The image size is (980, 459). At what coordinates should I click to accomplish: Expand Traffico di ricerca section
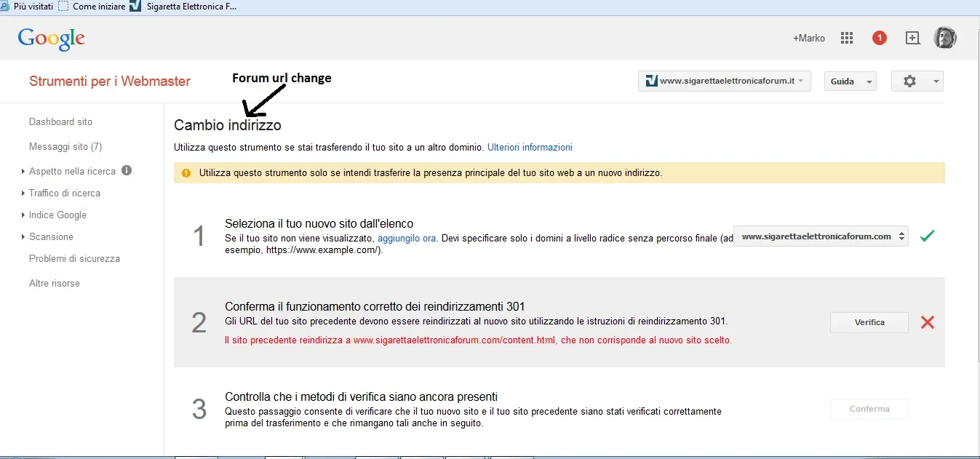(65, 193)
